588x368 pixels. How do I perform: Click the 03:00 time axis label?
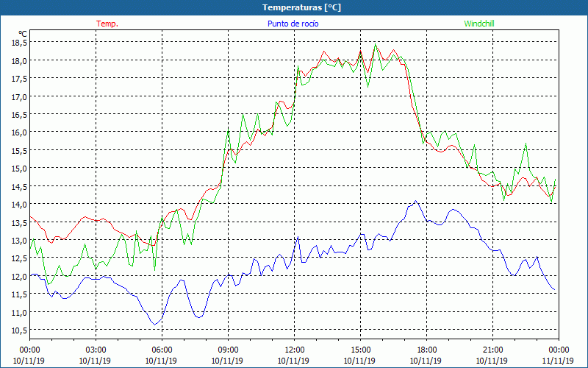(x=96, y=350)
